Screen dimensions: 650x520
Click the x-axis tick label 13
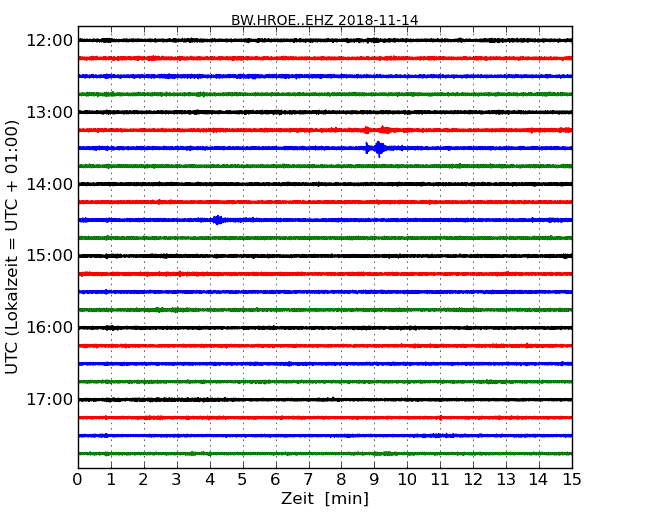tap(506, 480)
